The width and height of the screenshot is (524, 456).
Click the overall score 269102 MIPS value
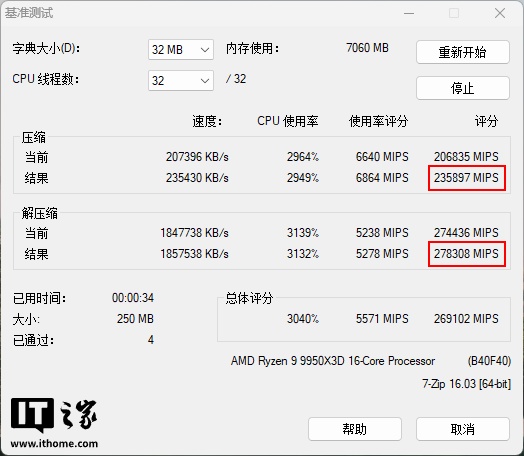[x=466, y=319]
